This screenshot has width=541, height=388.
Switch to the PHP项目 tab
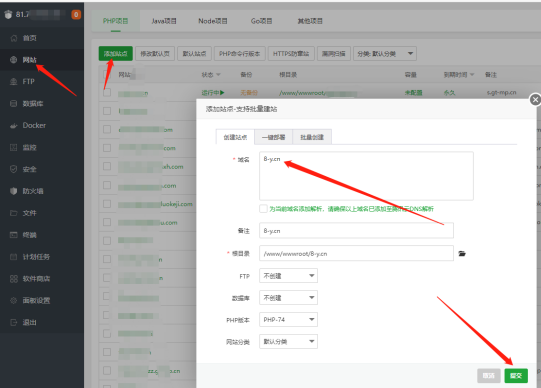tap(116, 21)
